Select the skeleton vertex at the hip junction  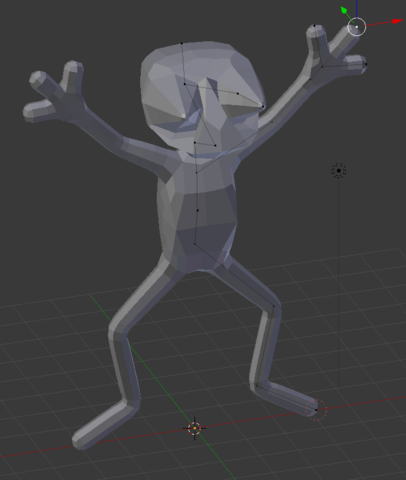tap(195, 244)
